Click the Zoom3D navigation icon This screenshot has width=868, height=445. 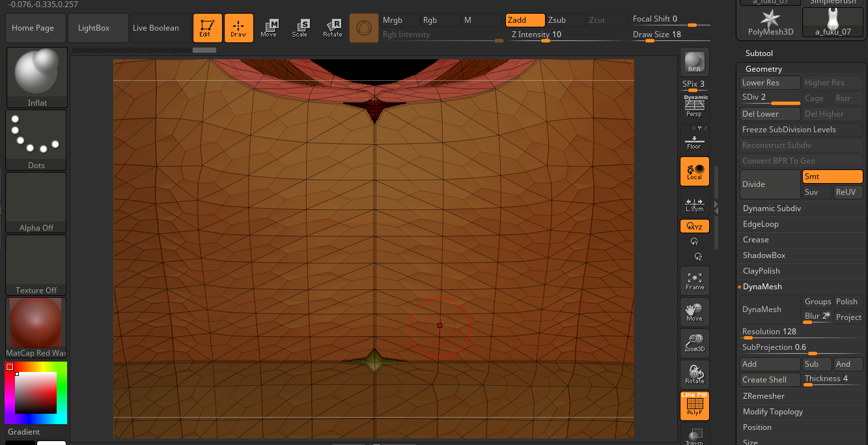(695, 343)
